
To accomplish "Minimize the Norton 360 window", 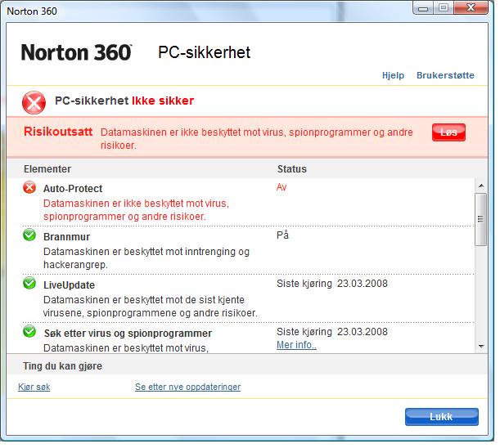I will pos(423,8).
